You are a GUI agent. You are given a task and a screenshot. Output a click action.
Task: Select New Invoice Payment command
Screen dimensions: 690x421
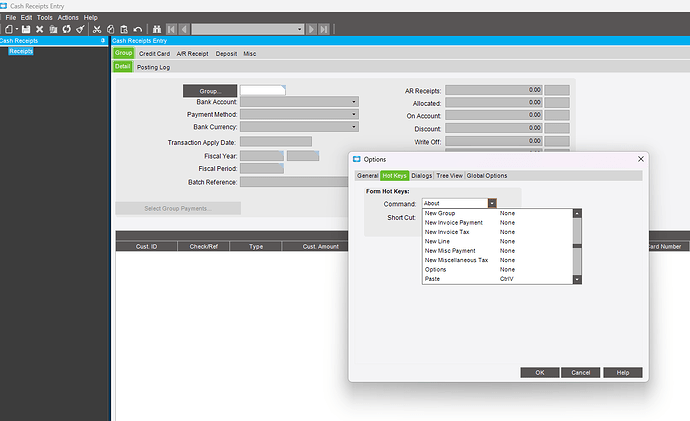[497, 223]
